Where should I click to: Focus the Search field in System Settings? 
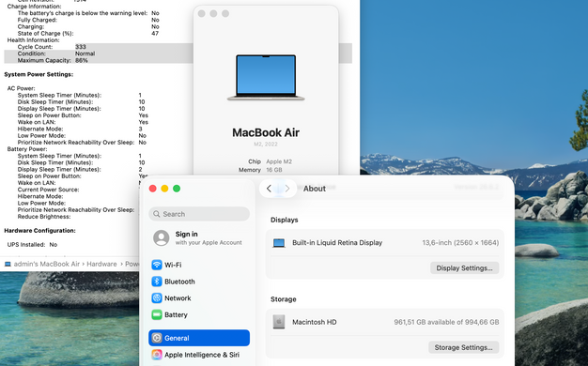point(199,214)
